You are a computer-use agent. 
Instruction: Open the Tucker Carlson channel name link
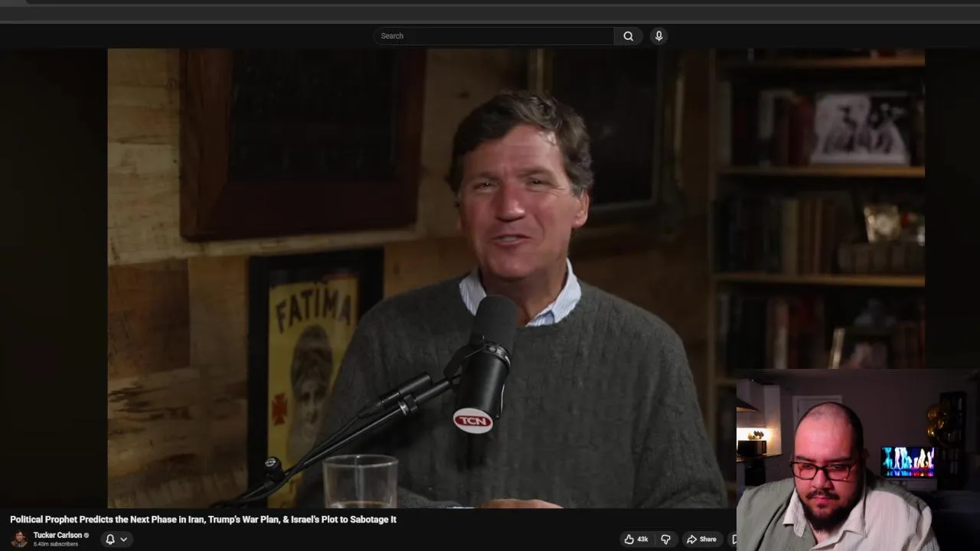(57, 535)
